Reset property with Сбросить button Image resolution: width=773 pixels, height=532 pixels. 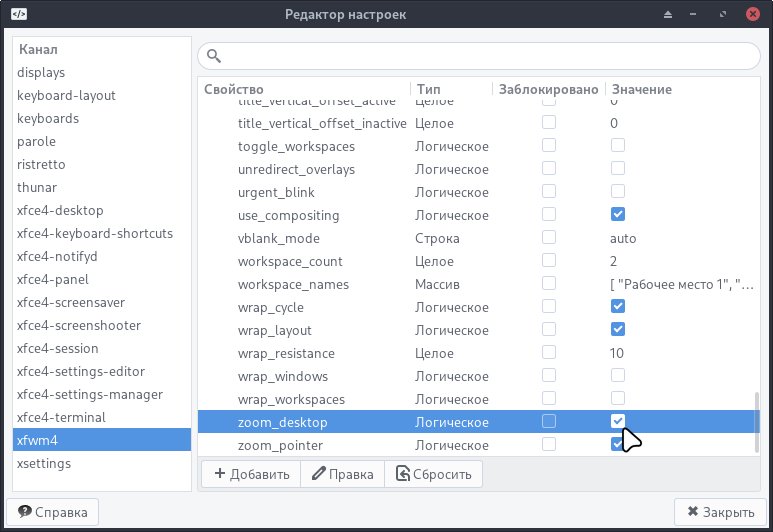(435, 474)
